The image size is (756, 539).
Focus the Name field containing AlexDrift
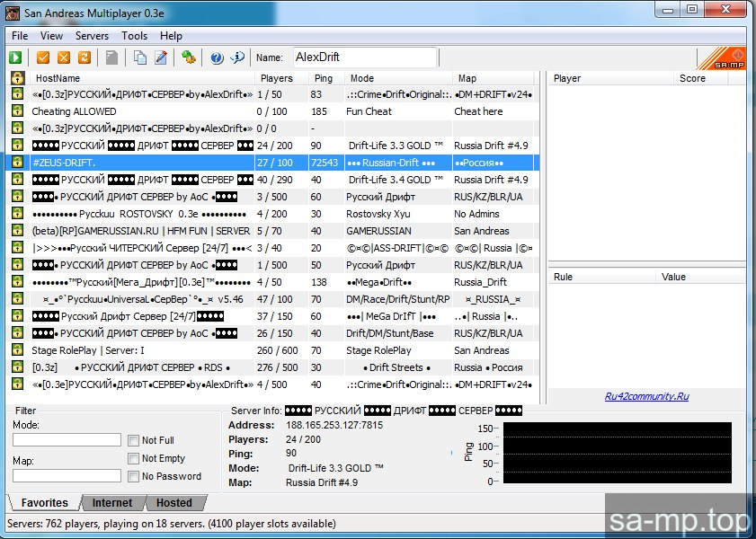pos(365,57)
